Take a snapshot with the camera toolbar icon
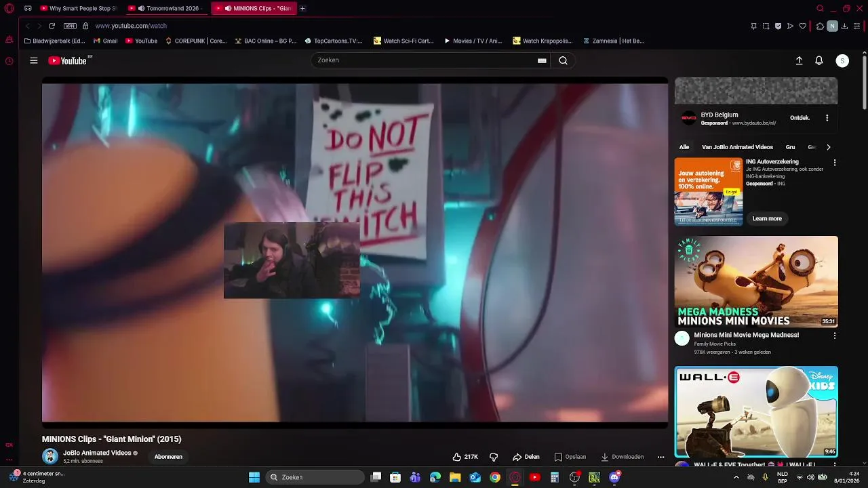This screenshot has width=868, height=488. coord(766,26)
